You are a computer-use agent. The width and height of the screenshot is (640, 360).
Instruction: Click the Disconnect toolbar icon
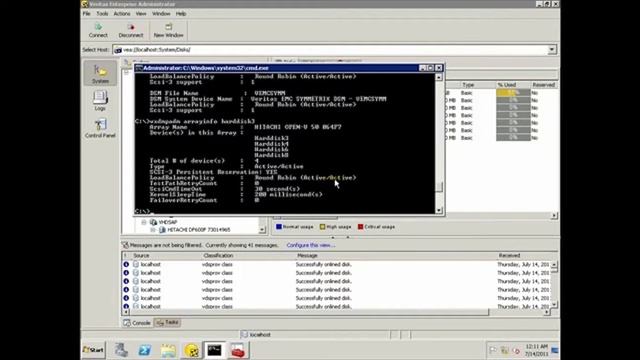coord(131,27)
